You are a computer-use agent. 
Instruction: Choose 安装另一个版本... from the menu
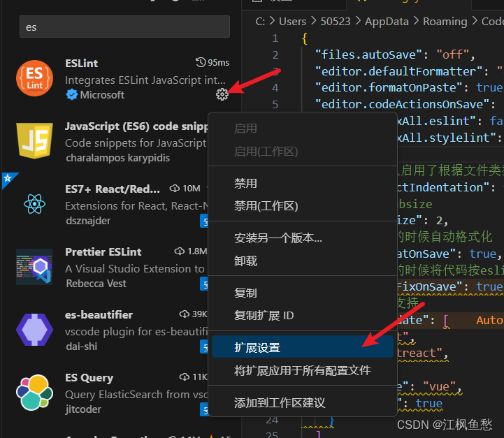point(302,238)
